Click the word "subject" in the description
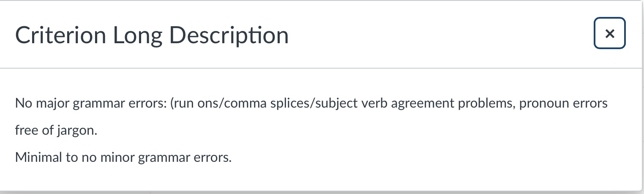Viewport: 644px width, 194px height. (x=336, y=103)
